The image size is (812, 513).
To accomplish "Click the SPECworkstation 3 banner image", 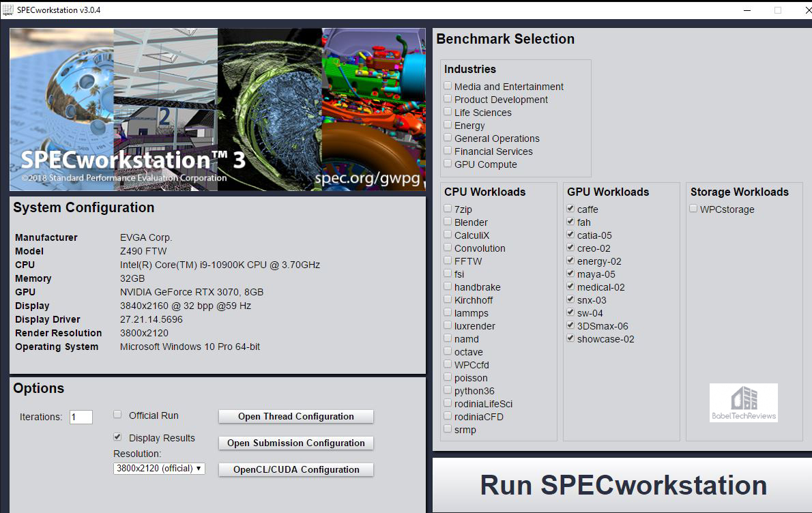I will click(x=218, y=109).
